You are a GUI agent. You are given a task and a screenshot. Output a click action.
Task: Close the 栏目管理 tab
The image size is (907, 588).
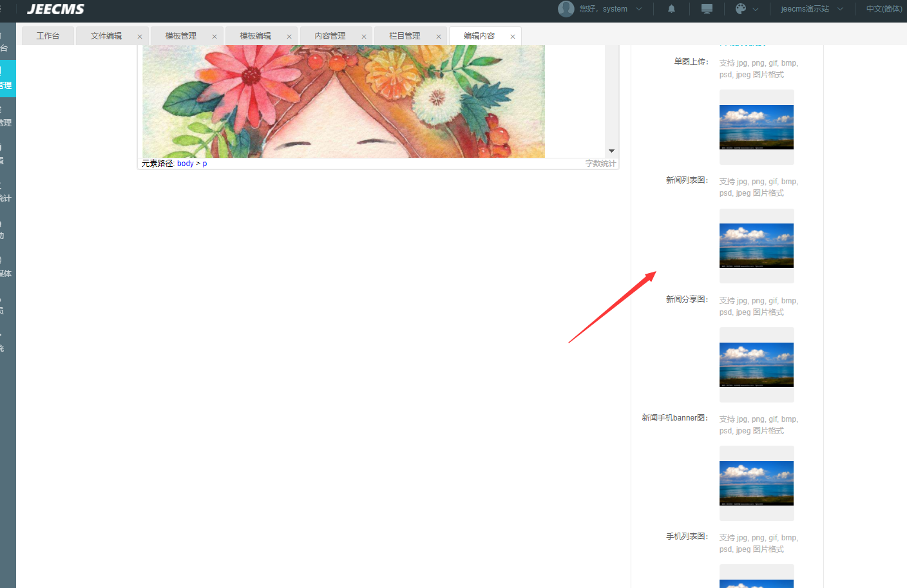439,37
